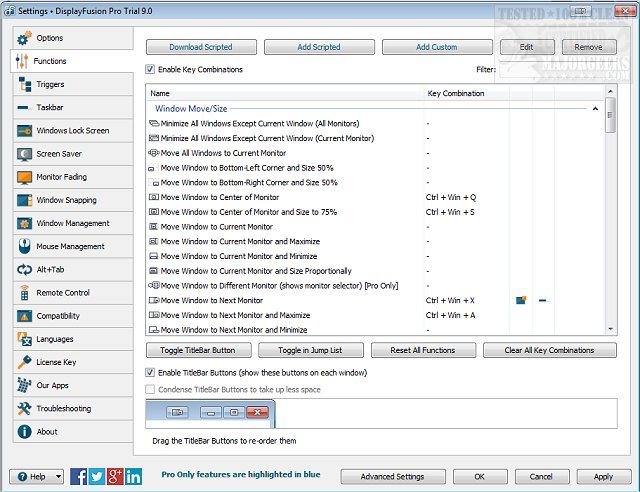
Task: Toggle Condense TitleBar Buttons checkbox
Action: 150,389
